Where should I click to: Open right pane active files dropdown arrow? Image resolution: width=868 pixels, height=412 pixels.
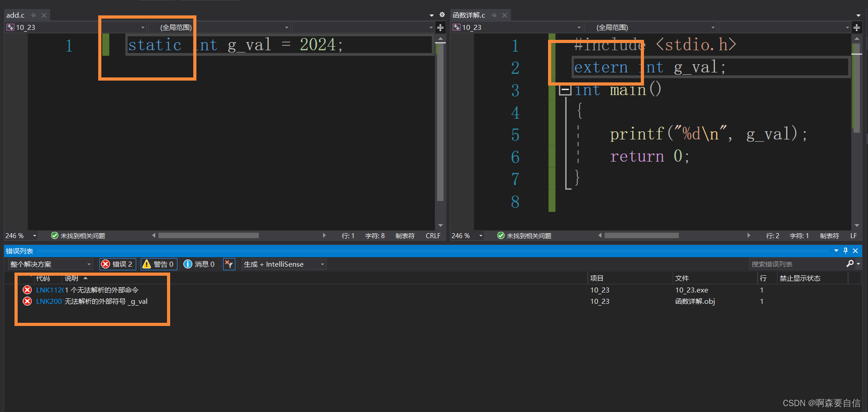858,15
